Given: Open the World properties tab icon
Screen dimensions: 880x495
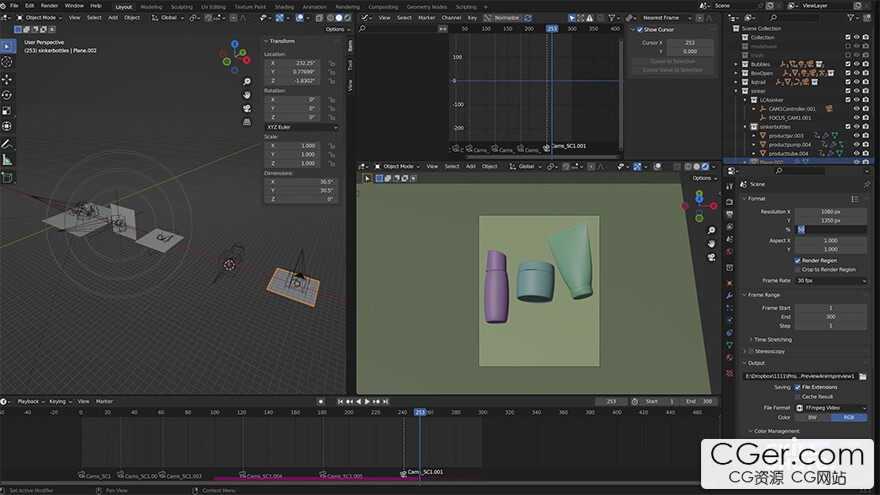Looking at the screenshot, I should point(730,252).
